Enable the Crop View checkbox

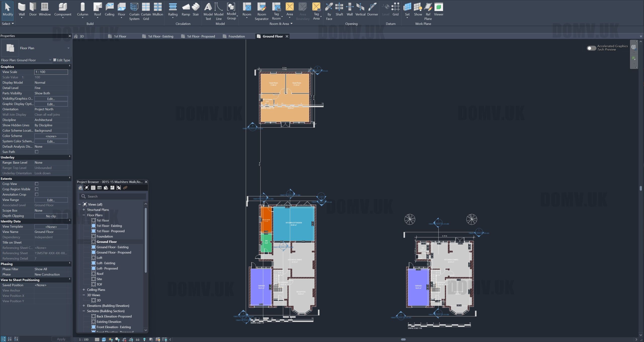pyautogui.click(x=37, y=184)
